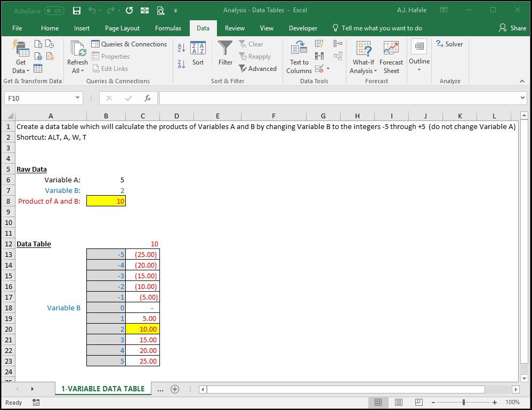Expand the formula bar chevron
532x410 pixels.
coord(522,98)
